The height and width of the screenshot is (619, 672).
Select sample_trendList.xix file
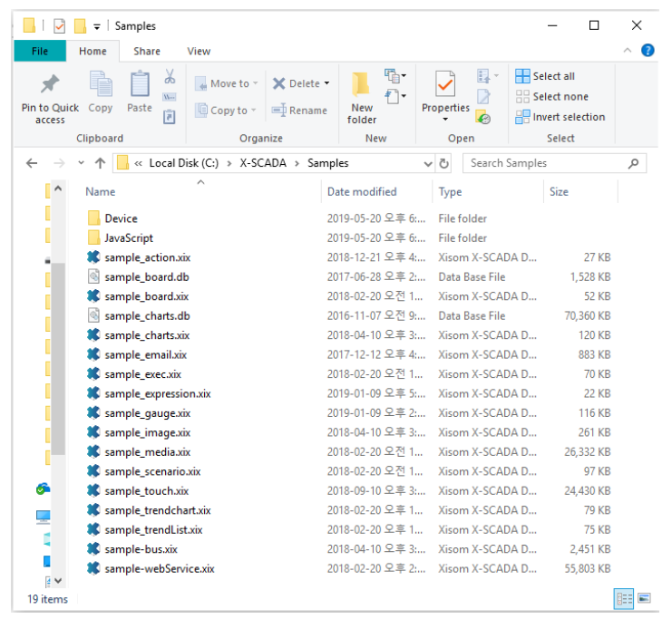pyautogui.click(x=144, y=529)
